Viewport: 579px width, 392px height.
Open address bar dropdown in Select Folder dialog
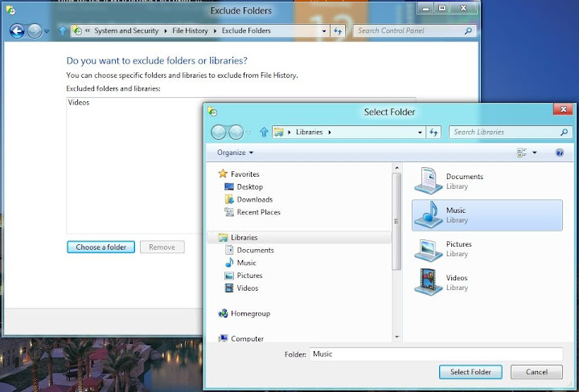[420, 133]
